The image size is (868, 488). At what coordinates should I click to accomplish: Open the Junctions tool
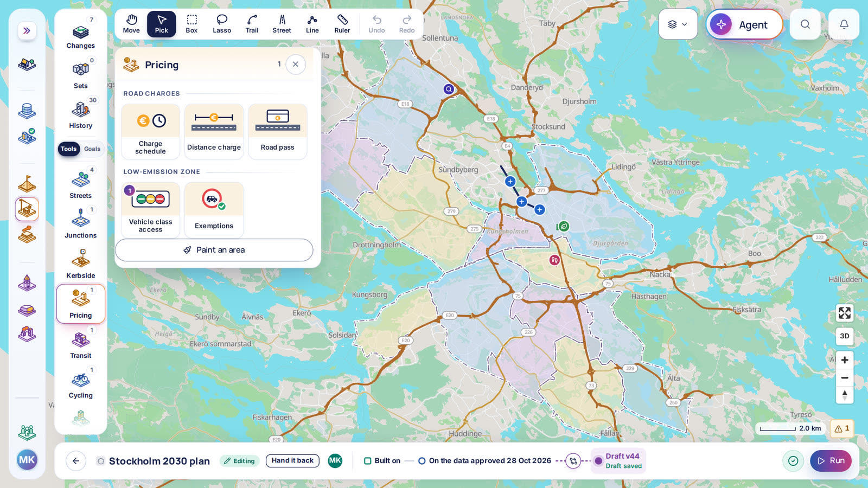click(81, 223)
